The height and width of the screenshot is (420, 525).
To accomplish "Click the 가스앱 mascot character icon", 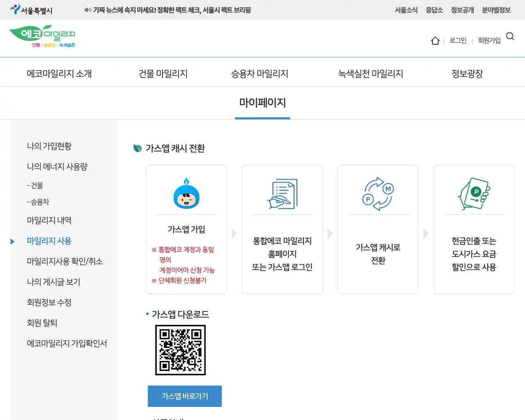I will (186, 194).
